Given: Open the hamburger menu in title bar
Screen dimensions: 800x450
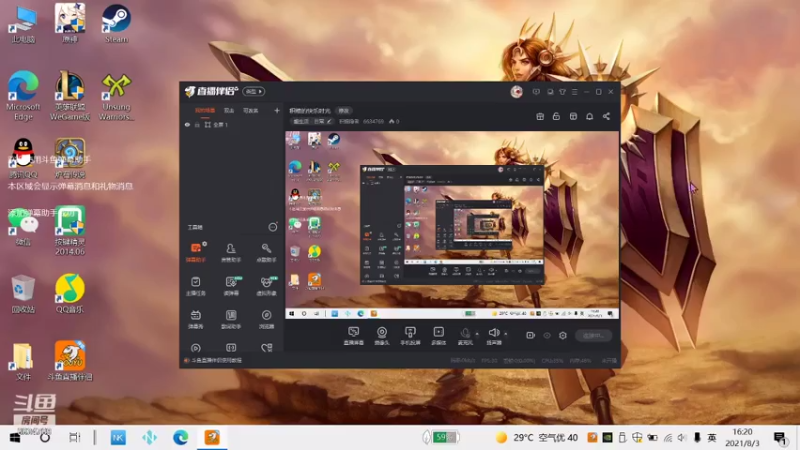Looking at the screenshot, I should pos(574,92).
